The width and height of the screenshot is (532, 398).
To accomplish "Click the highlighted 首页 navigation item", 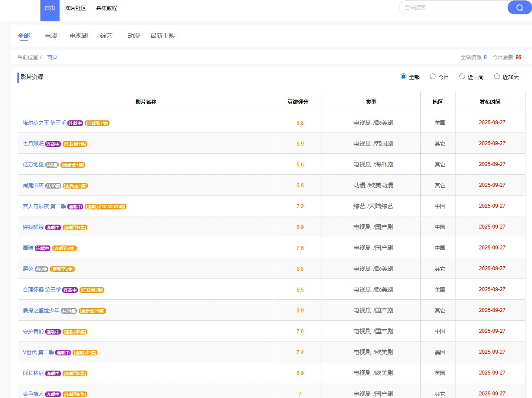I will point(49,8).
